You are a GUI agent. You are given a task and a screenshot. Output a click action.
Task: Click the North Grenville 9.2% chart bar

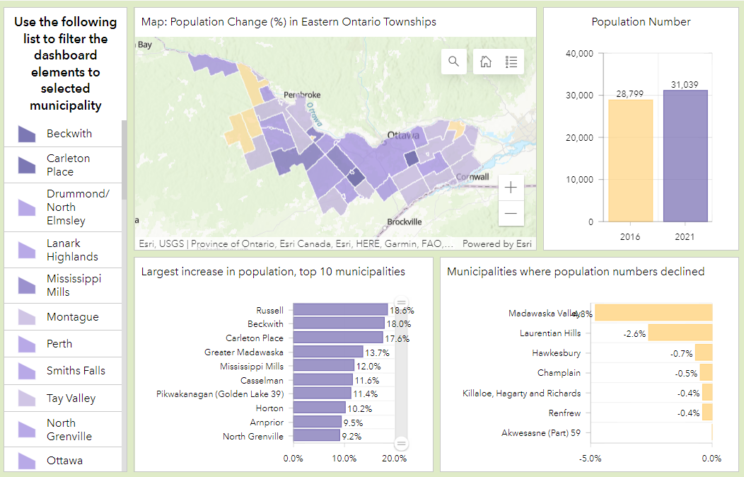[316, 436]
